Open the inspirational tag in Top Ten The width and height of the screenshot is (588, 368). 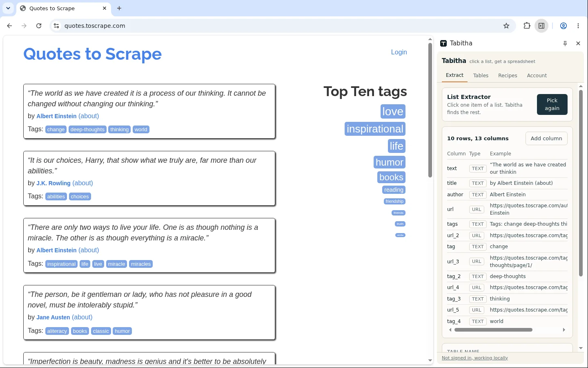(x=375, y=129)
